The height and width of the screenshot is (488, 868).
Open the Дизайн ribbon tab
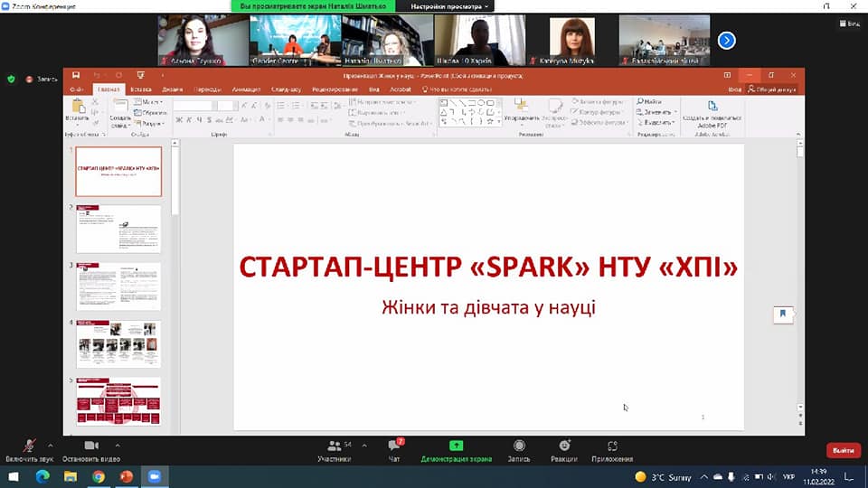click(x=172, y=89)
